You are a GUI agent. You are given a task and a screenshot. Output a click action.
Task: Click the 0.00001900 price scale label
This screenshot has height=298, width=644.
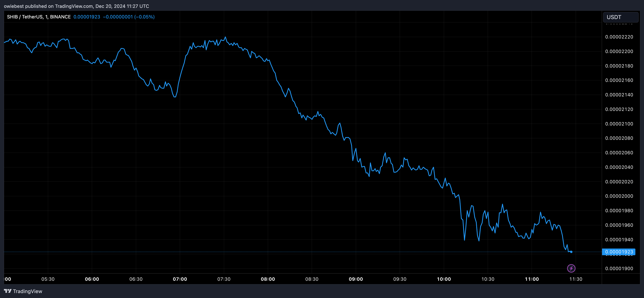[619, 268]
